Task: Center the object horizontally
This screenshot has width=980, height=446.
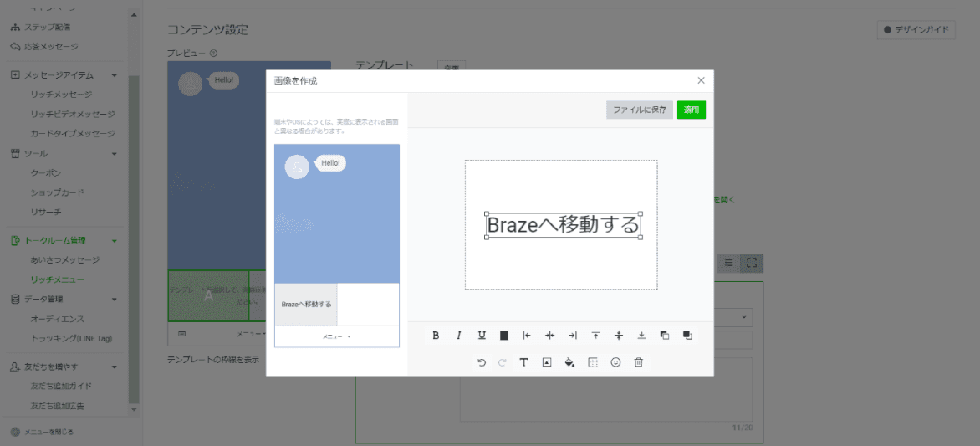Action: point(550,336)
